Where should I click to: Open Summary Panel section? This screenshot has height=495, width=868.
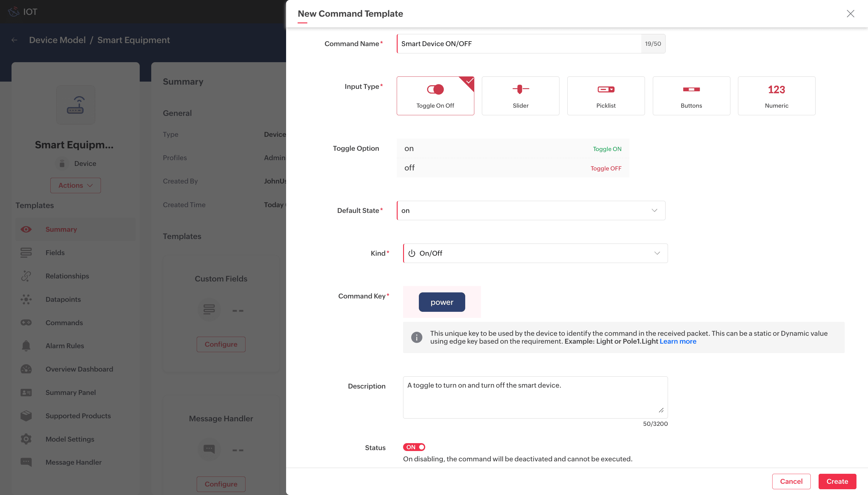click(75, 393)
